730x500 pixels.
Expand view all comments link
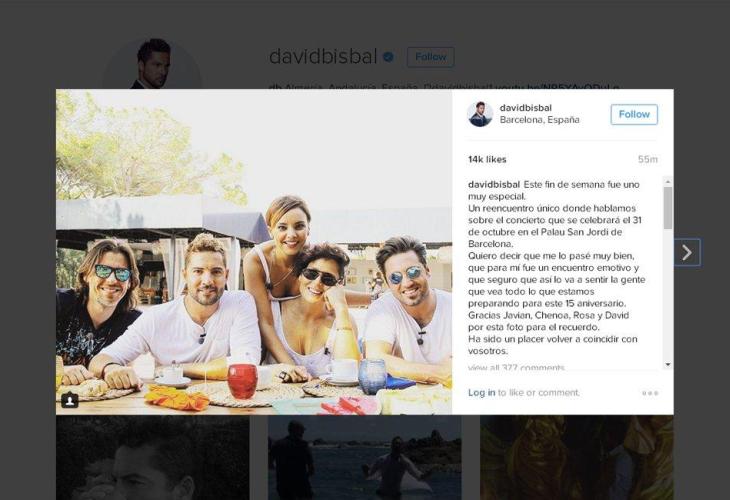(x=516, y=367)
